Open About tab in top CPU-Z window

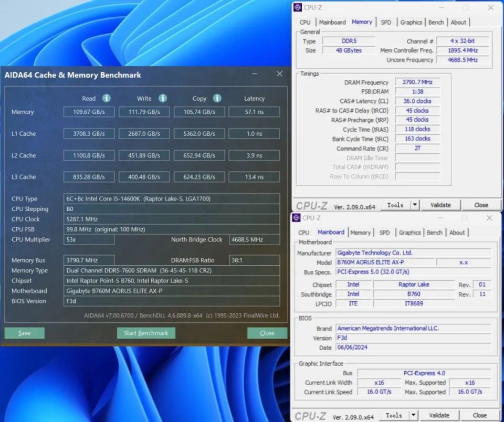pyautogui.click(x=458, y=22)
